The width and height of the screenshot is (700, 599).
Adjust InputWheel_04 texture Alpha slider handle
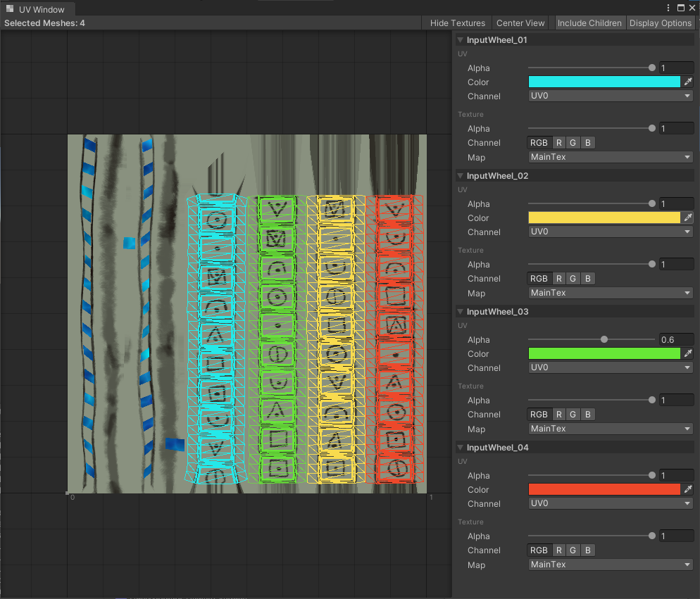pos(652,536)
